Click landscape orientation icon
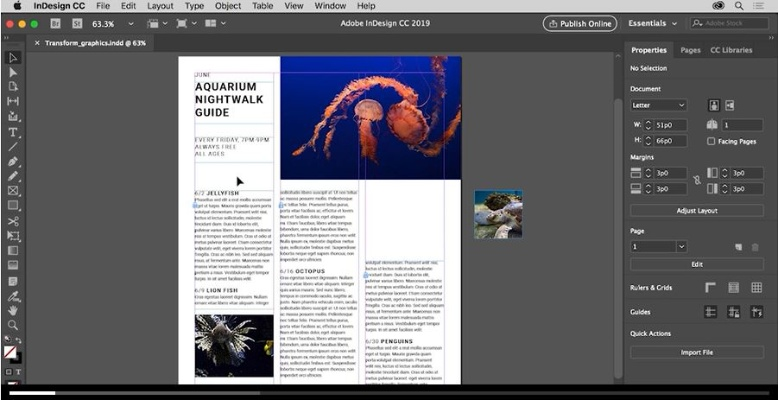Screen dimensions: 778x400 click(730, 105)
